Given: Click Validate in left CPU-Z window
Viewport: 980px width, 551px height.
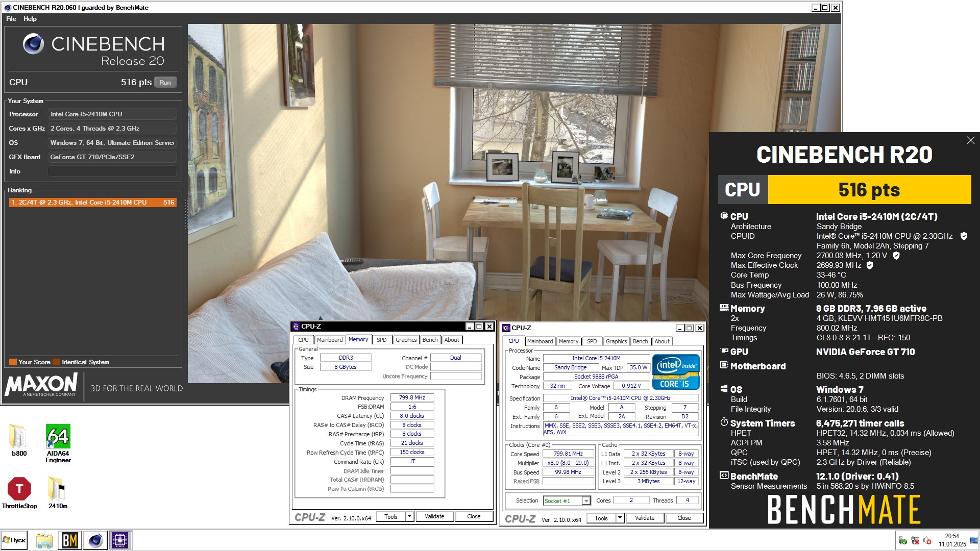Looking at the screenshot, I should tap(434, 516).
